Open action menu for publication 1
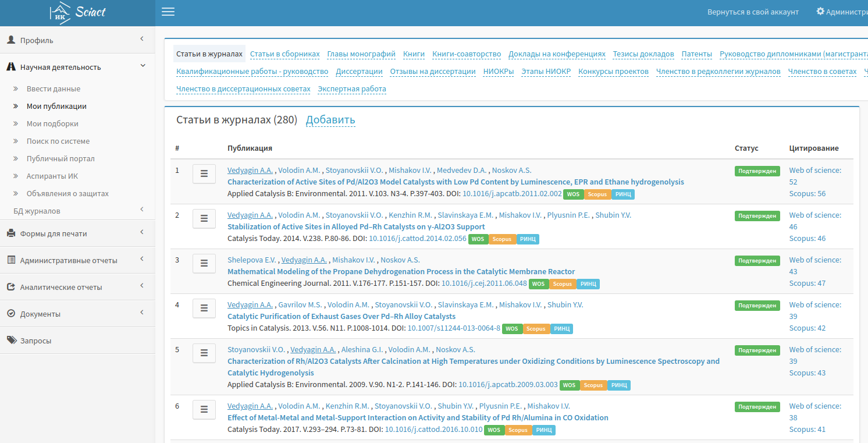The height and width of the screenshot is (443, 868). click(x=204, y=173)
